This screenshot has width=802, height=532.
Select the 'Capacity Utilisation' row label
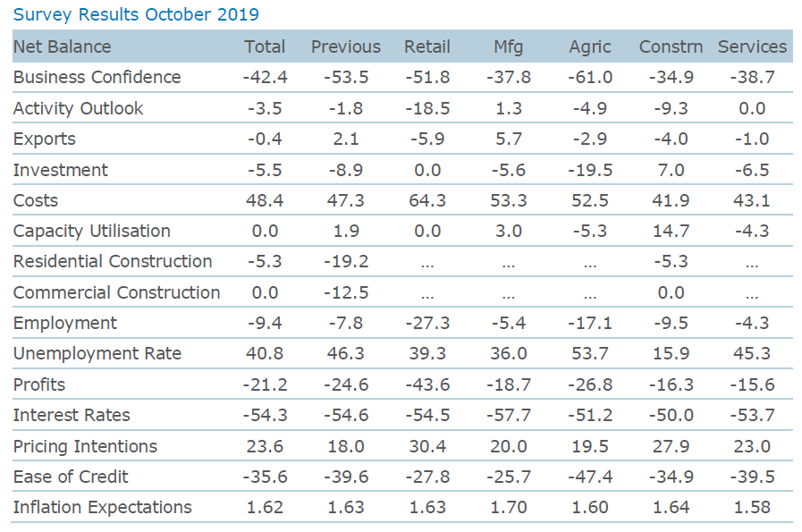click(92, 231)
